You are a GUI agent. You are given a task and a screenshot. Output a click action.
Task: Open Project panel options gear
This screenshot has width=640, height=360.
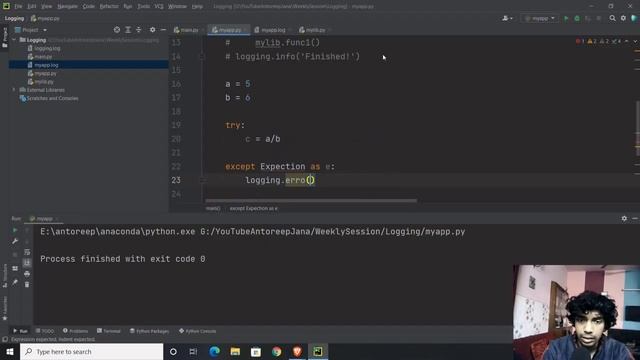152,30
